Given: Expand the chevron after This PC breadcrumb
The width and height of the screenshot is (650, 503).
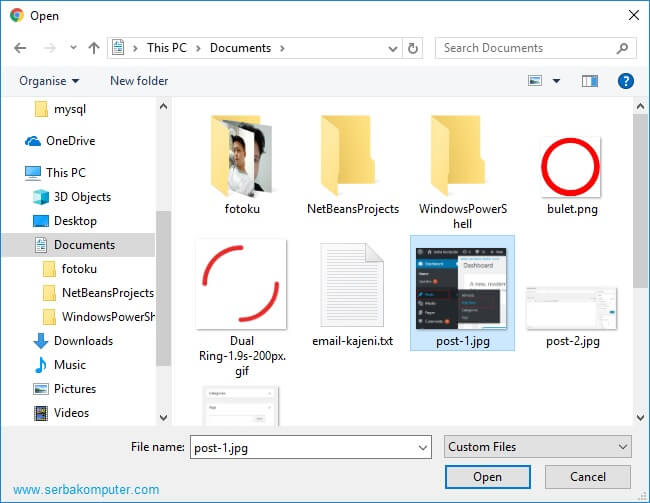Looking at the screenshot, I should (198, 49).
